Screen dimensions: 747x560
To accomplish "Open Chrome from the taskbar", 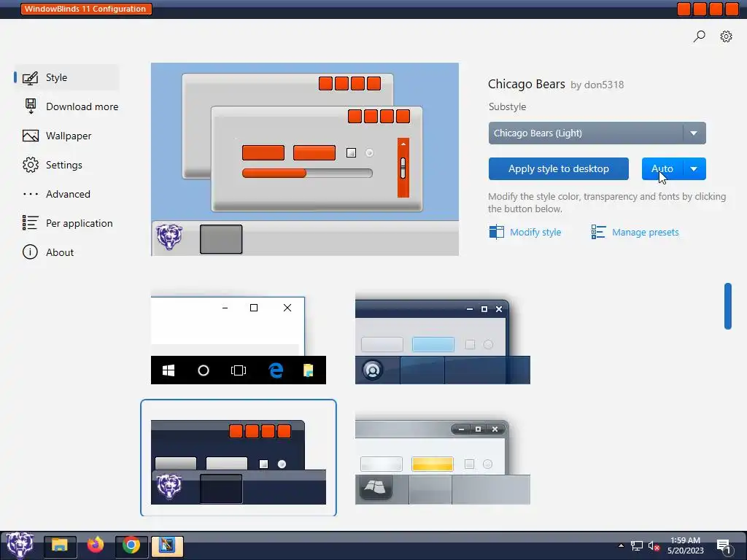I will 131,545.
